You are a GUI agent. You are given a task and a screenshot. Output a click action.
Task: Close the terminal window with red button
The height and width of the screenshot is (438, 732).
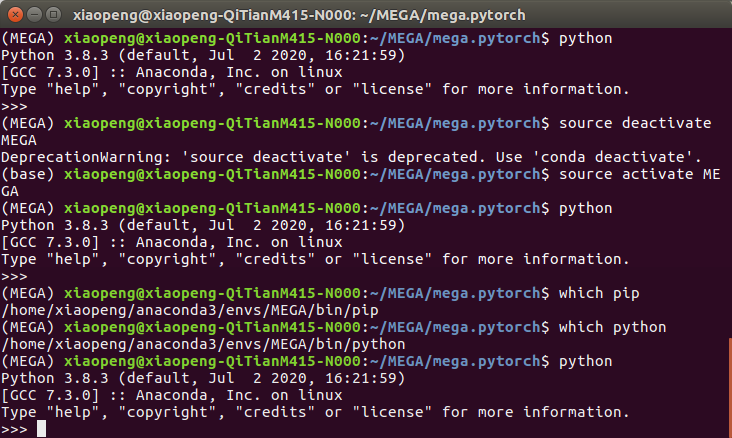[15, 15]
